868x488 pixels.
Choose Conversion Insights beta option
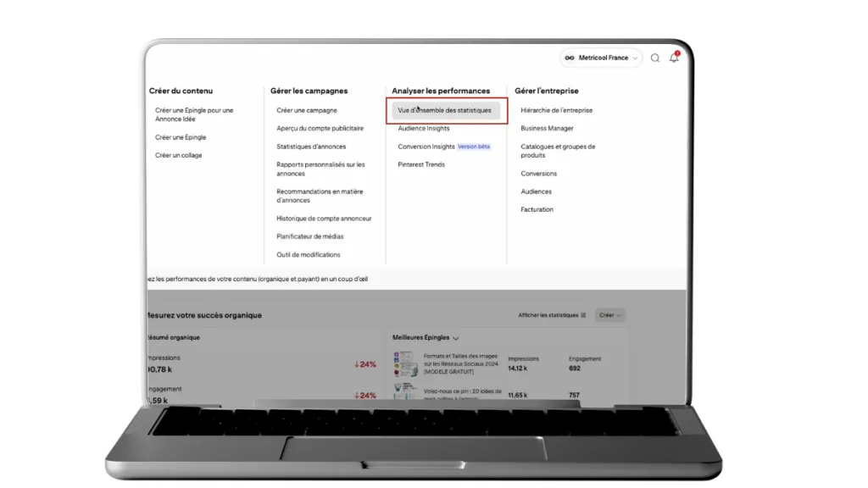pos(426,147)
